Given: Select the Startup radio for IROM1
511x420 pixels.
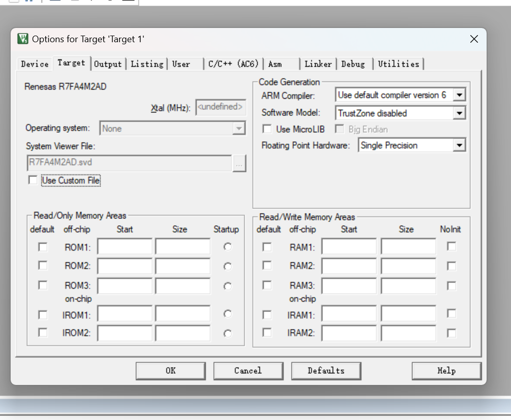Looking at the screenshot, I should click(x=227, y=314).
